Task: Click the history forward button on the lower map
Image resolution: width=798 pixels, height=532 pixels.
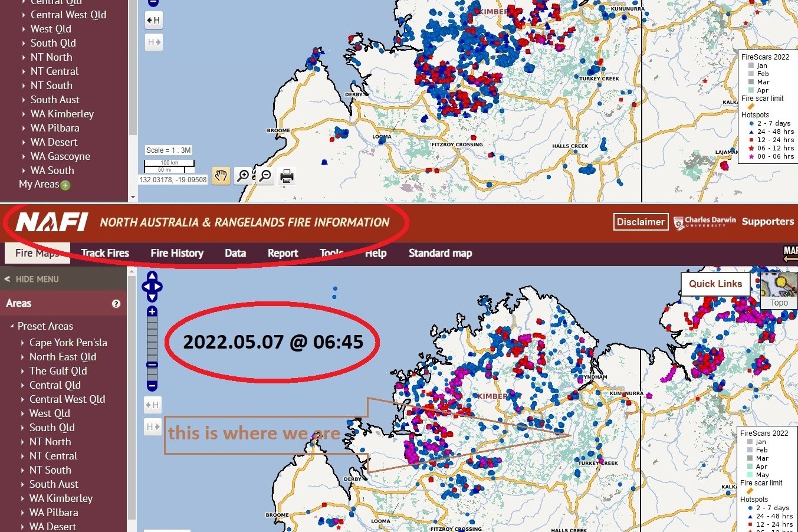Action: tap(153, 426)
